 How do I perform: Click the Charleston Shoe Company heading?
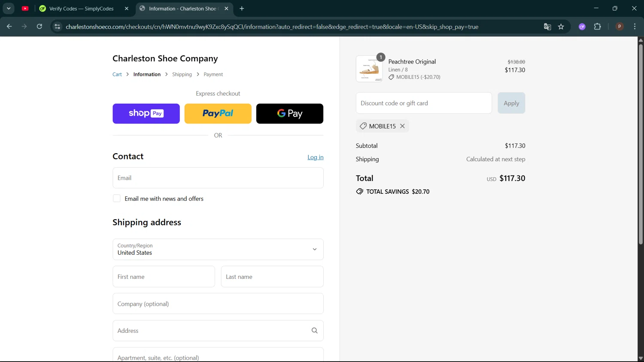pos(165,58)
